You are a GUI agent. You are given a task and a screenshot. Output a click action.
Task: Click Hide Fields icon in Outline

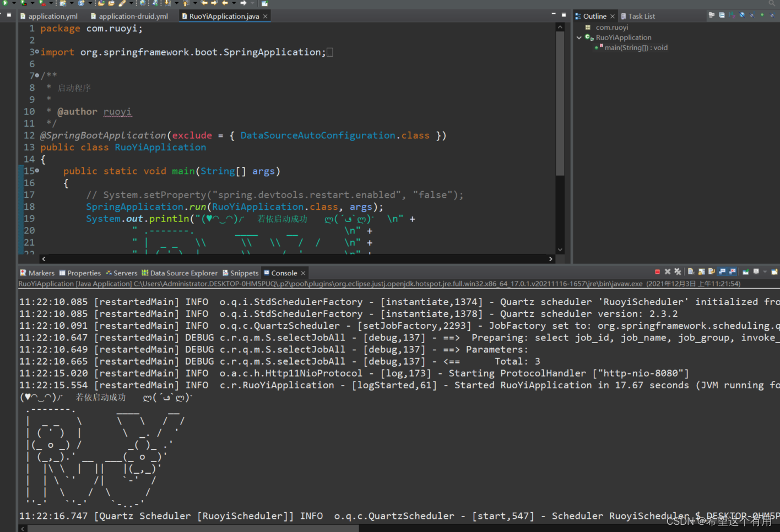point(742,15)
